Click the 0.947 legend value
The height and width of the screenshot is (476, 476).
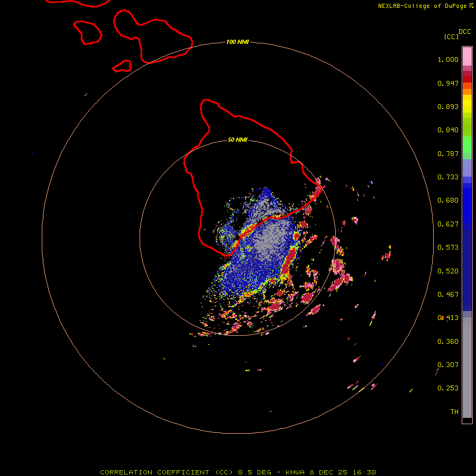(448, 83)
